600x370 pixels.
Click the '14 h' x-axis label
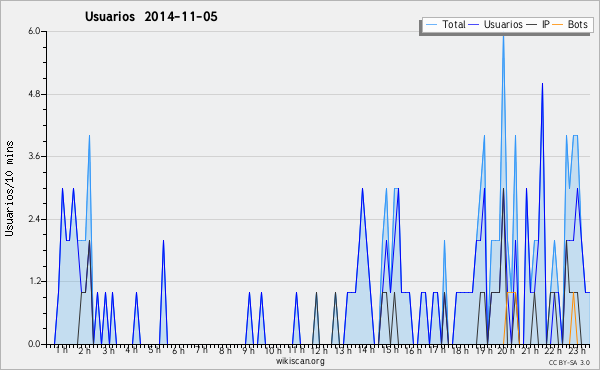(x=366, y=350)
